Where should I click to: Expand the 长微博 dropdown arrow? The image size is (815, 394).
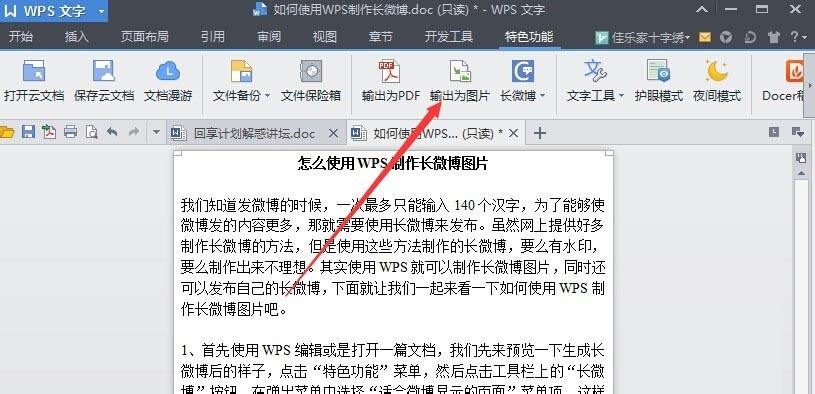click(543, 96)
